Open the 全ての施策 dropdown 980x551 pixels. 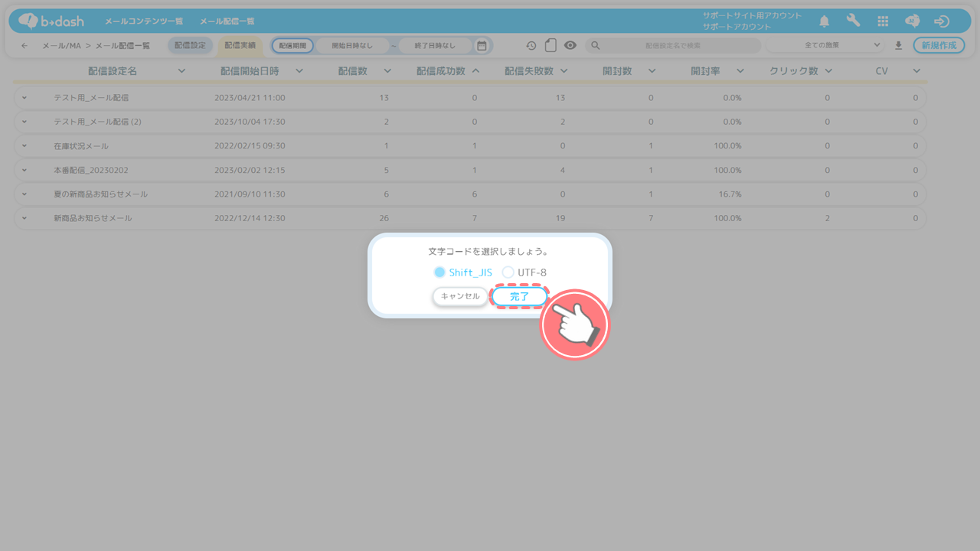(825, 46)
